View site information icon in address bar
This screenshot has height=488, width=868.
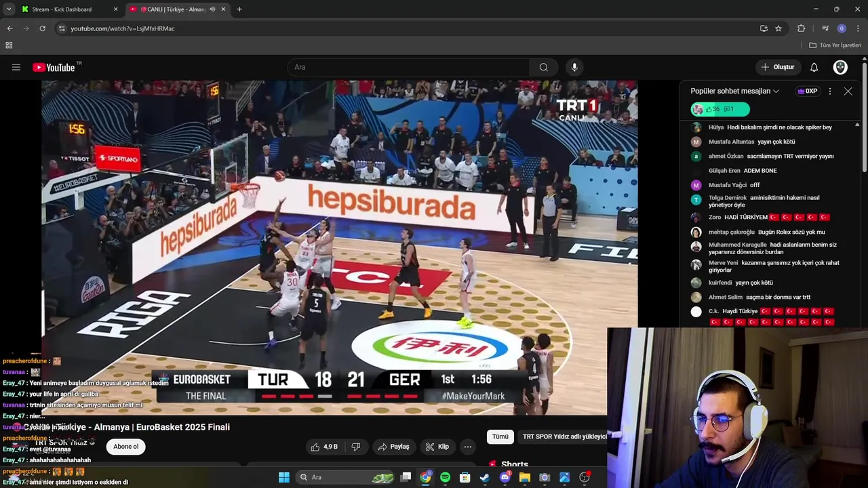click(62, 28)
